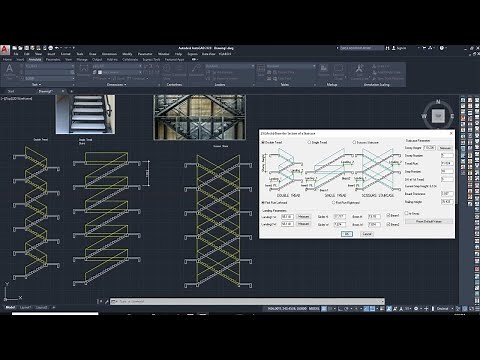Click the scissor staircase photo thumbnail

(x=199, y=117)
